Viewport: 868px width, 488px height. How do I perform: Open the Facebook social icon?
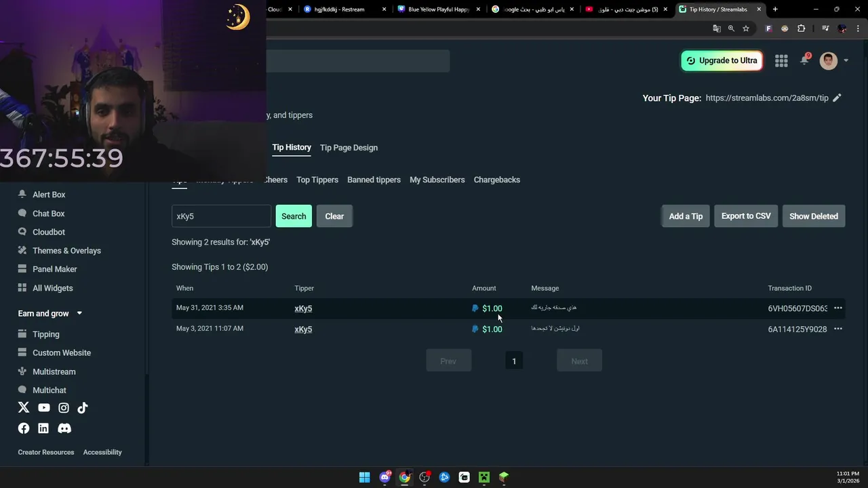(24, 428)
